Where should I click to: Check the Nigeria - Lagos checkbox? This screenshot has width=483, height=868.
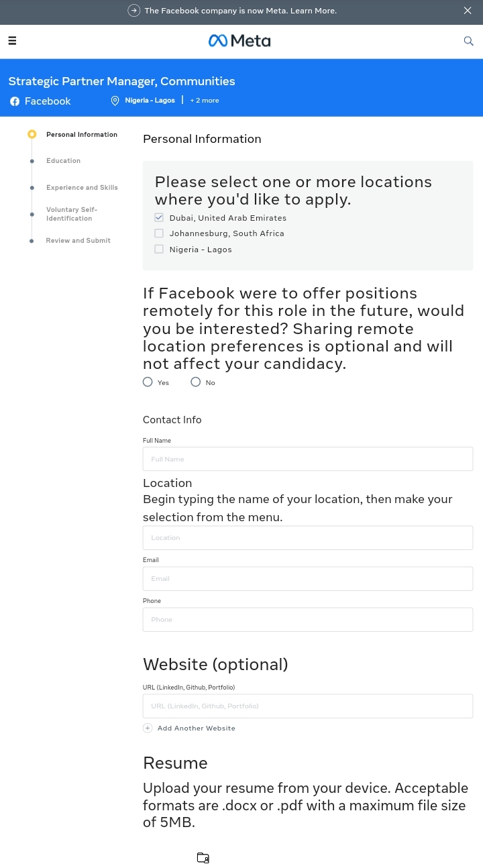tap(159, 249)
